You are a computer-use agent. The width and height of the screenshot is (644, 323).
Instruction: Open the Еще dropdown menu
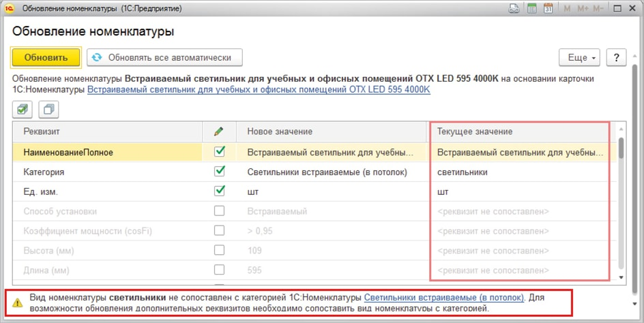coord(579,58)
